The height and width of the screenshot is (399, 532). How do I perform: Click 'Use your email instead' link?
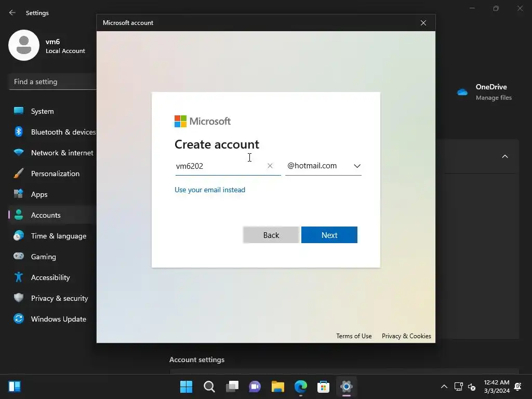coord(210,190)
